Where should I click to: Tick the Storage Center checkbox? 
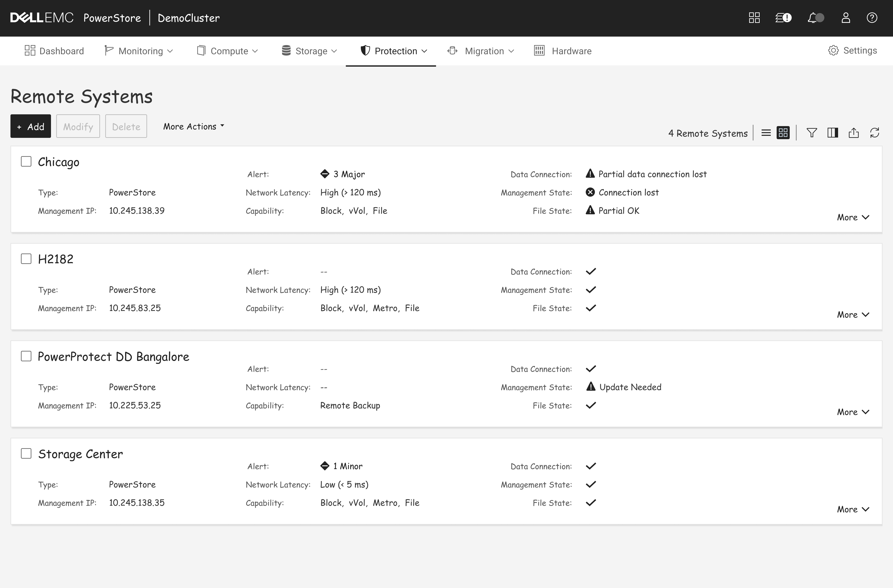[x=26, y=453]
